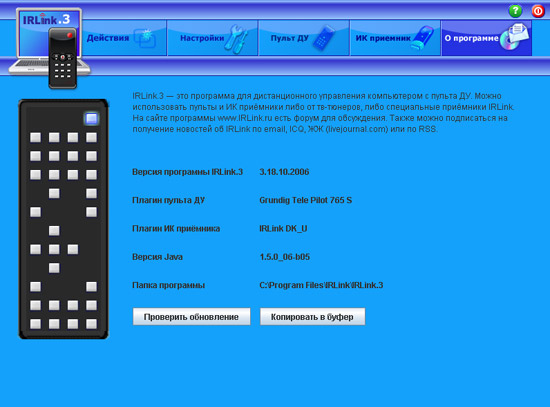Click the Проверить обновление button
Viewport: 550px width, 407px height.
coord(192,316)
